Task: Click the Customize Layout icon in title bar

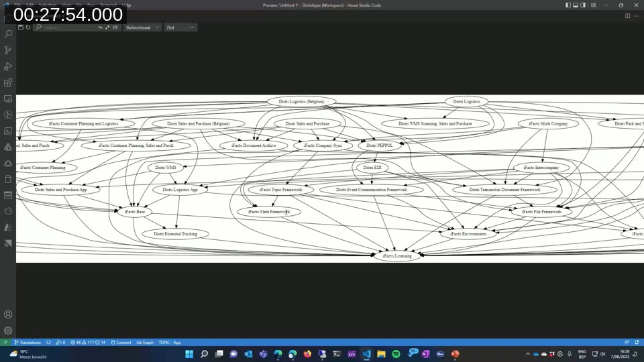Action: [x=594, y=5]
